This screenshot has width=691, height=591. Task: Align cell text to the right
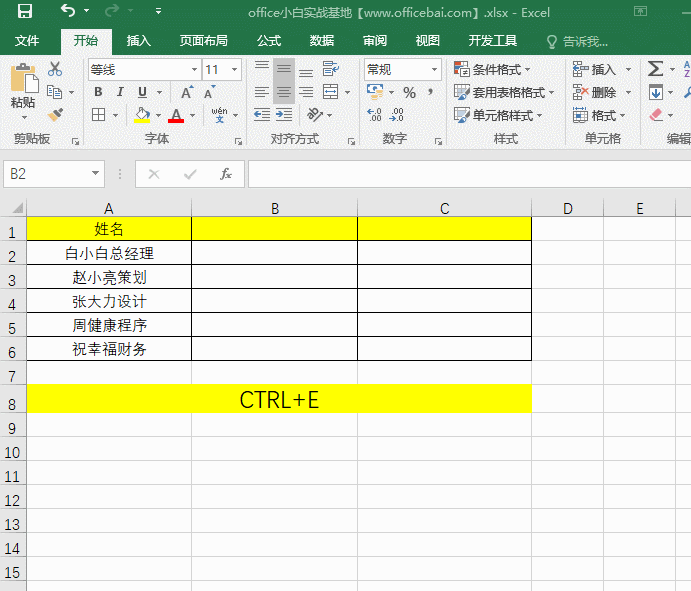[306, 92]
